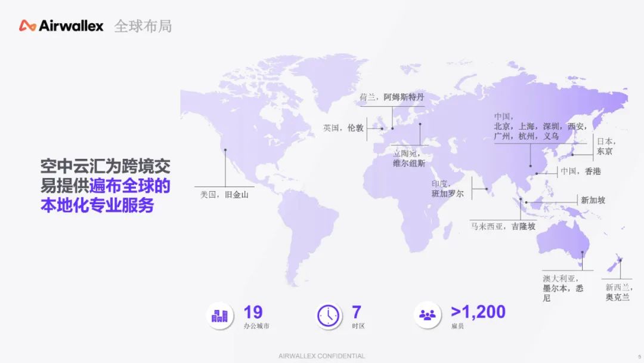Click the 澳大利亚 墨尔本 悉尼 label
This screenshot has width=644, height=363.
(563, 288)
